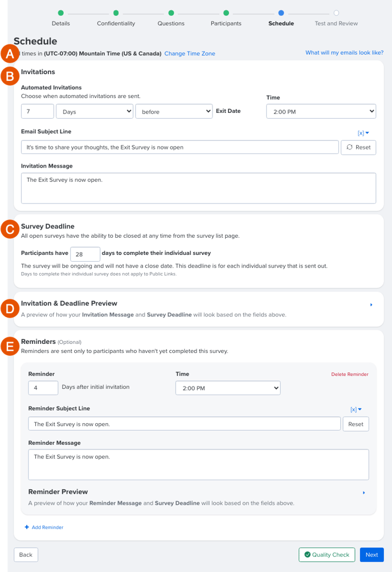Open the reminder Time dropdown

[228, 388]
